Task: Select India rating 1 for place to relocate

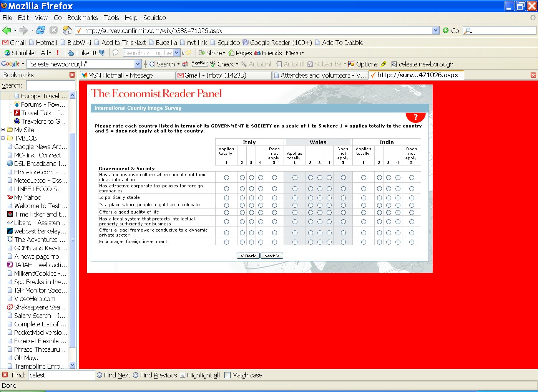Action: pyautogui.click(x=364, y=205)
